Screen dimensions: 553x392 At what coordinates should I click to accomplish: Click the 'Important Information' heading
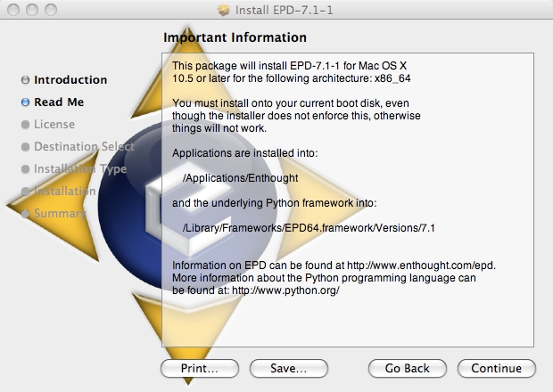[x=235, y=37]
